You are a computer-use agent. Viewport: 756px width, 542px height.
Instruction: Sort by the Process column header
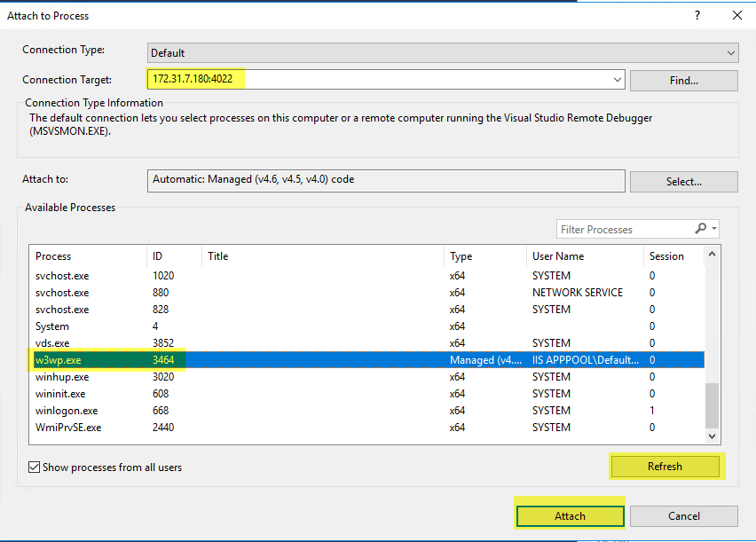[x=53, y=256]
